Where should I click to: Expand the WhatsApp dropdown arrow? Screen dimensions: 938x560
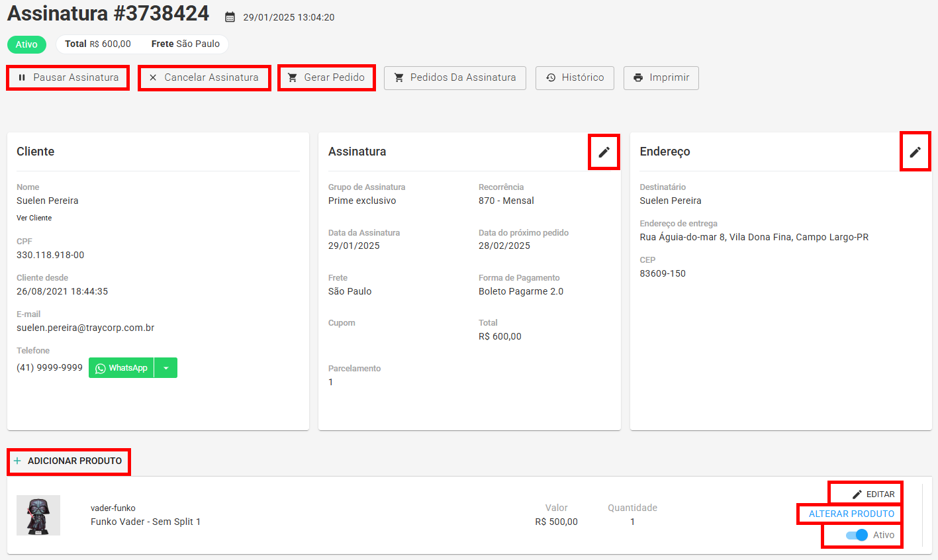pyautogui.click(x=166, y=368)
